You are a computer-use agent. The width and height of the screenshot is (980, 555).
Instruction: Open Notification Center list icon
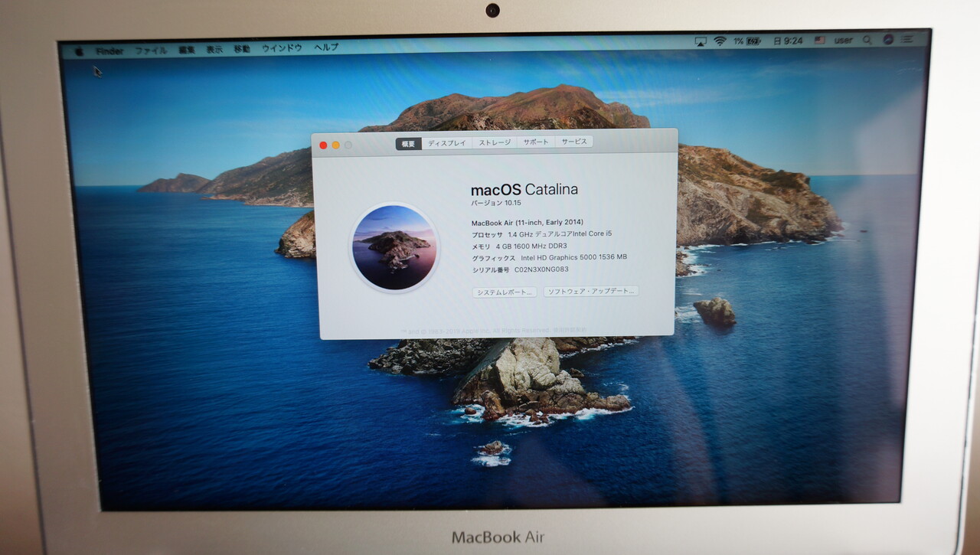tap(909, 39)
